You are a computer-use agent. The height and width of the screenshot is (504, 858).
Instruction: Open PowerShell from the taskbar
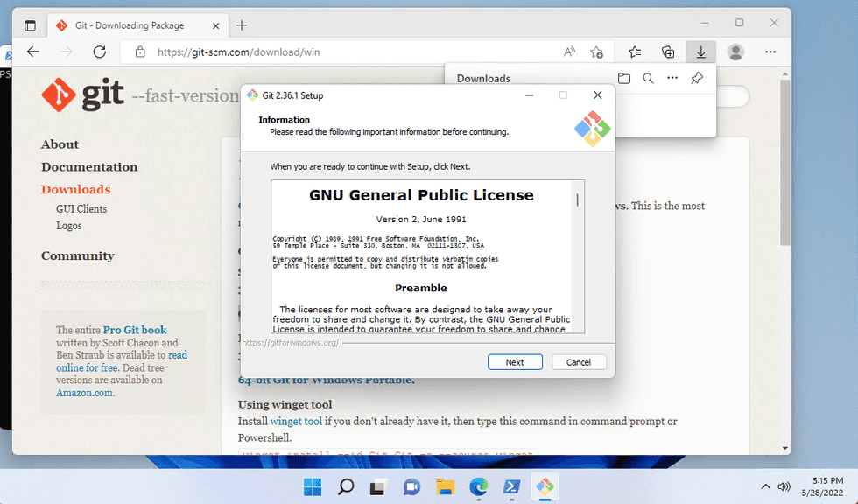click(511, 486)
